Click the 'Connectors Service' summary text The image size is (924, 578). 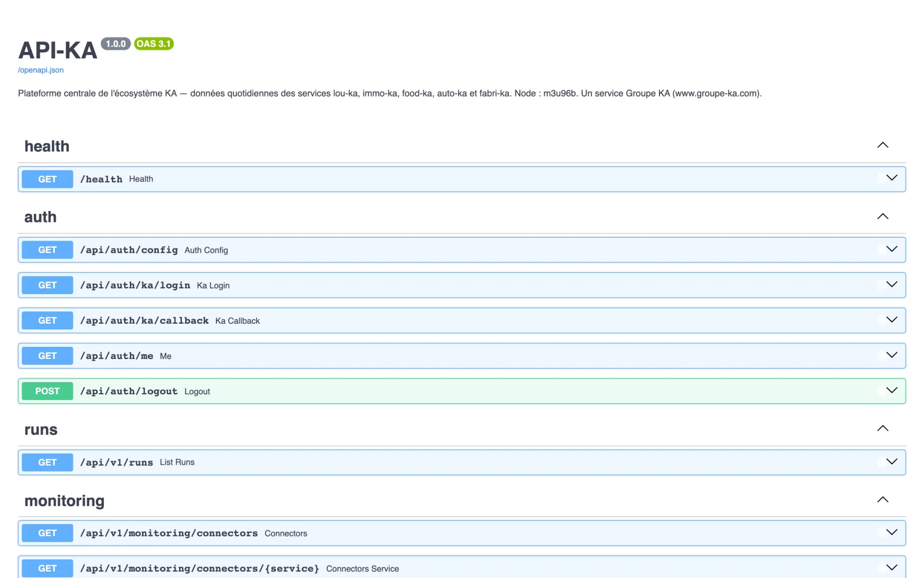click(x=363, y=569)
